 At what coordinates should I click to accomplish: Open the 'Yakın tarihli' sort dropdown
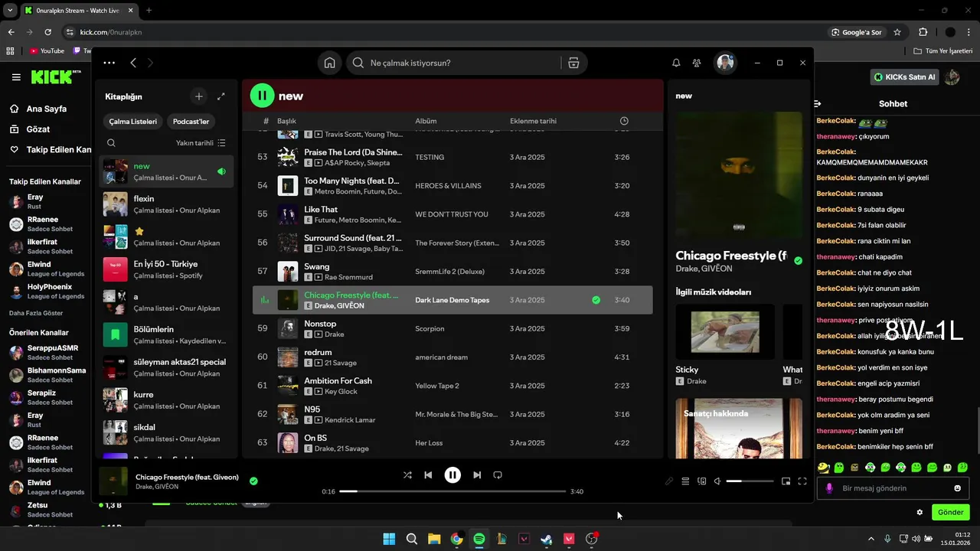[201, 143]
